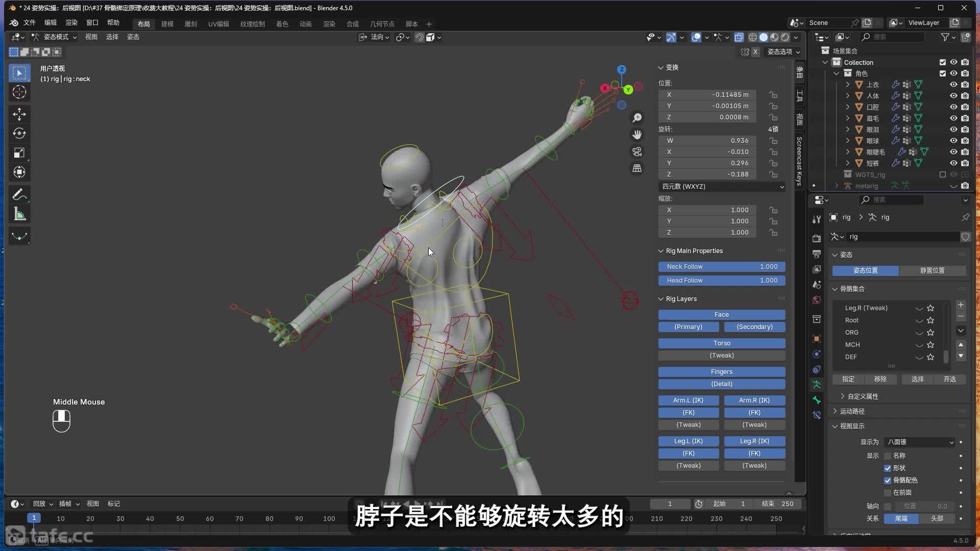The width and height of the screenshot is (980, 551).
Task: Open the 姿态选项 dropdown
Action: tap(783, 52)
